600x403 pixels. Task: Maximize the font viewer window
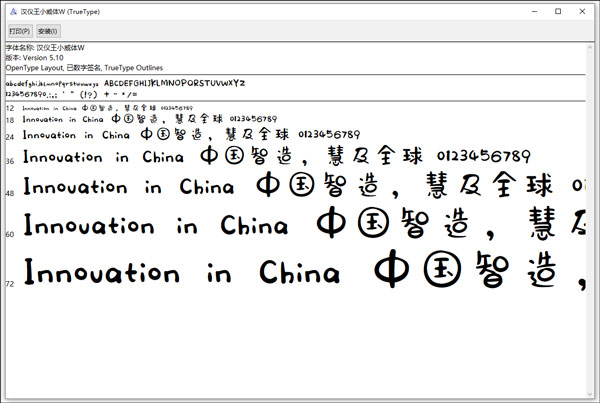click(x=558, y=11)
